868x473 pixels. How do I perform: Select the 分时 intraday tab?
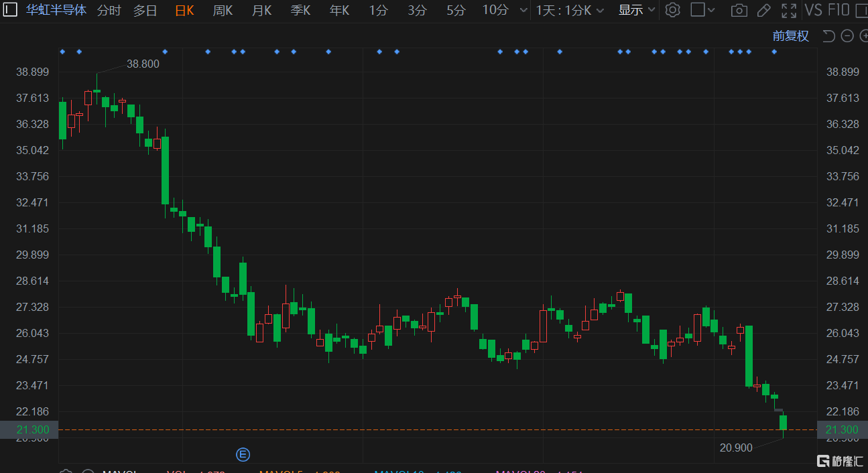109,10
